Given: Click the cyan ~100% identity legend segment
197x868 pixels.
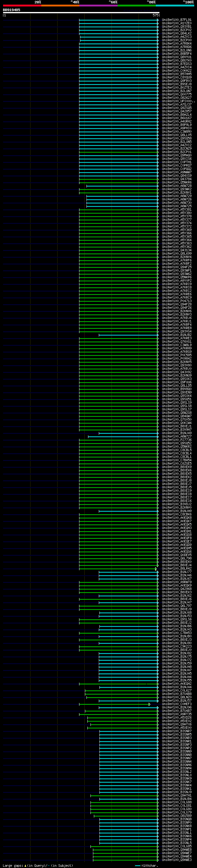Looking at the screenshot, I should click(x=175, y=6).
